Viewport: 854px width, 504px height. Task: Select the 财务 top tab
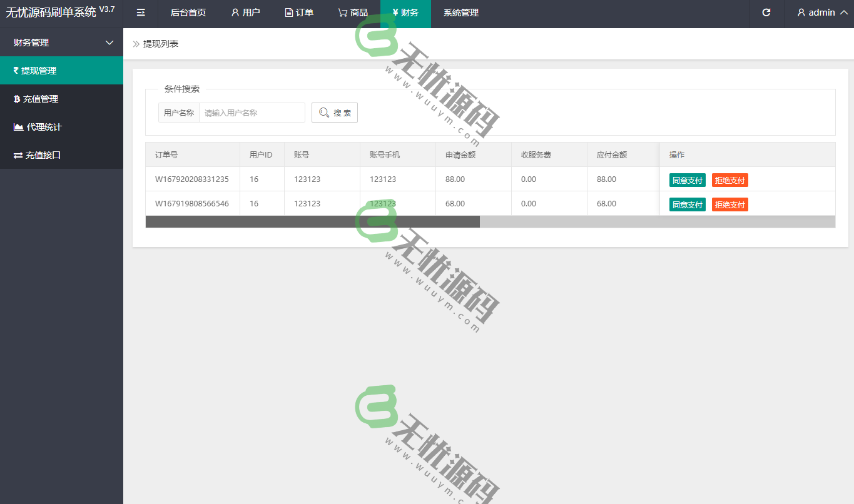(x=405, y=13)
